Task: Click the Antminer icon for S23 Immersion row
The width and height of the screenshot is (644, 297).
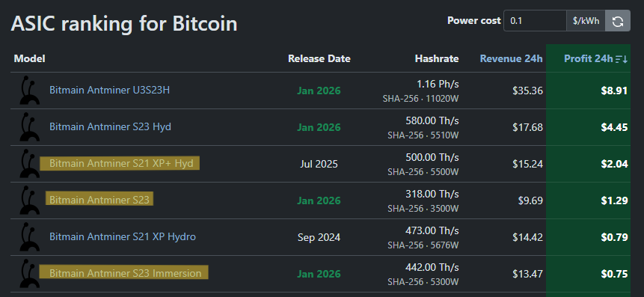Action: coord(30,273)
